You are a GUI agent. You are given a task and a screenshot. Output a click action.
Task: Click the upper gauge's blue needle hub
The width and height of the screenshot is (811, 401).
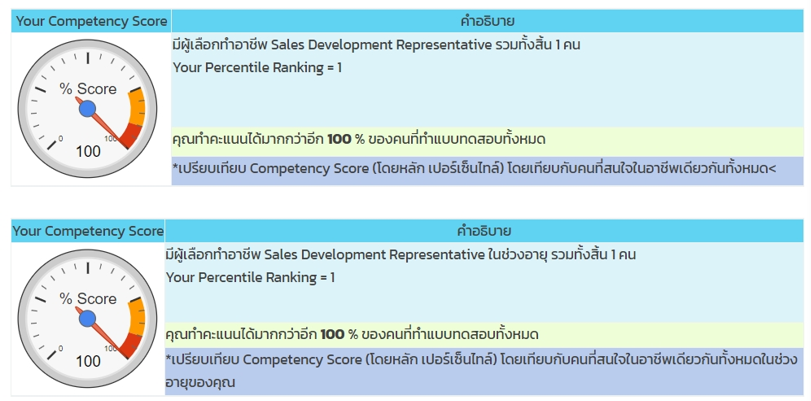pos(87,108)
